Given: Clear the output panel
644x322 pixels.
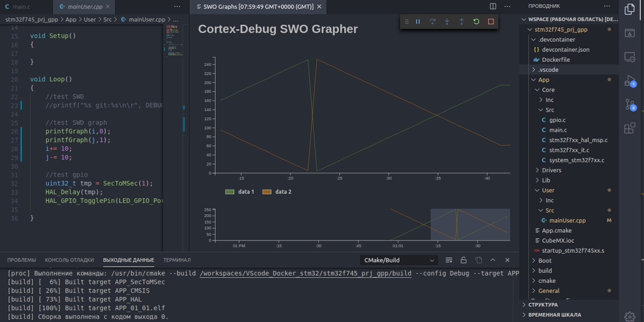Looking at the screenshot, I should (449, 260).
